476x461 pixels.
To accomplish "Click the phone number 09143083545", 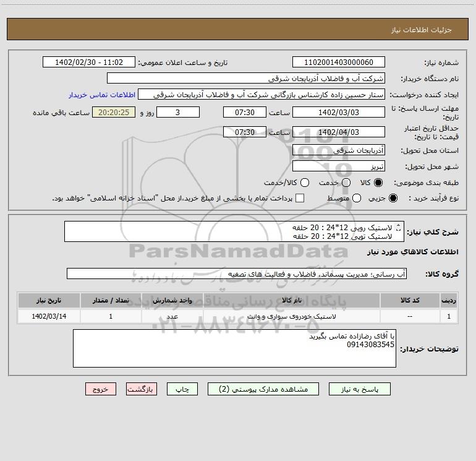I will tap(370, 345).
